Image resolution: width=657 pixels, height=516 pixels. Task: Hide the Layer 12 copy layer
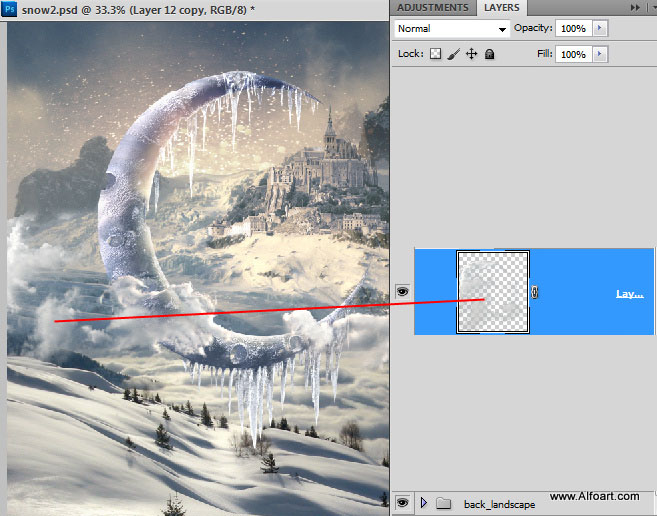403,291
